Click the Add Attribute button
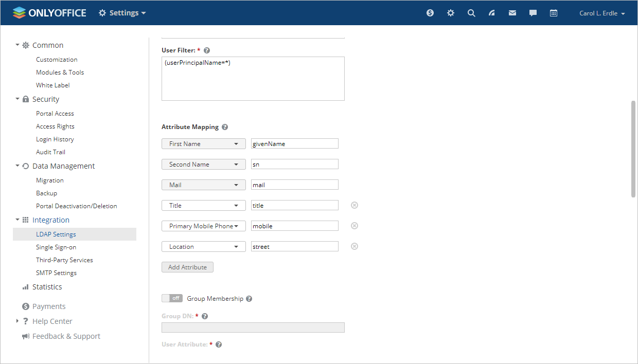This screenshot has width=638, height=364. 187,267
